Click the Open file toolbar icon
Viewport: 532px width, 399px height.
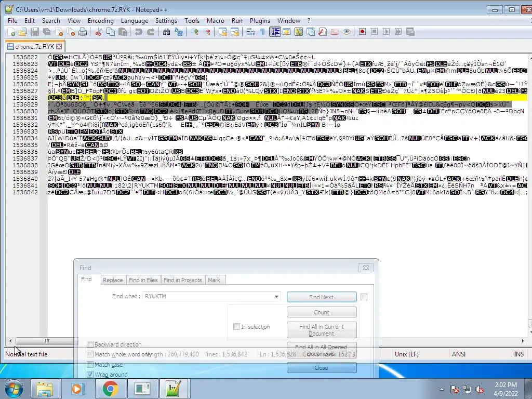click(x=23, y=32)
